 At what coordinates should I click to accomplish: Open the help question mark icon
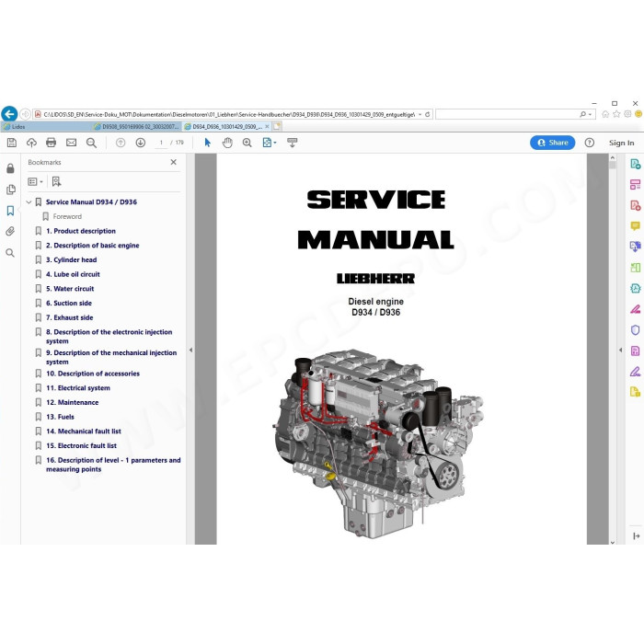point(590,143)
